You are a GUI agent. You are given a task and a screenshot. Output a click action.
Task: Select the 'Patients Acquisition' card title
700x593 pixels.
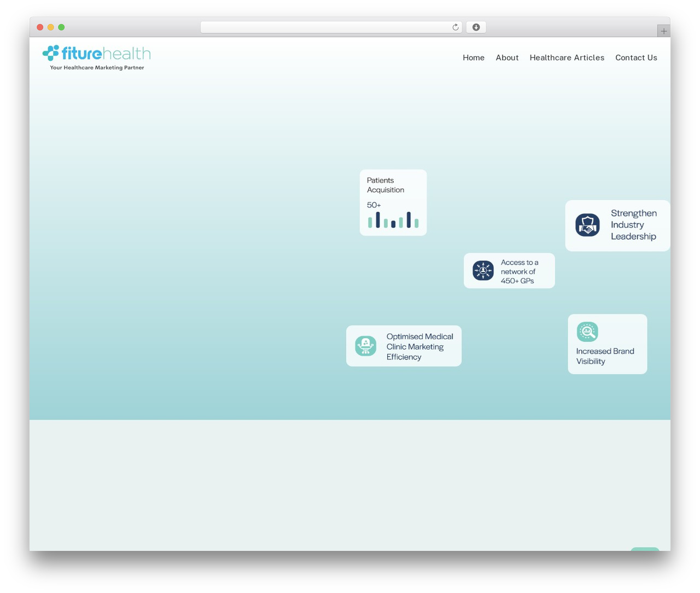(386, 185)
